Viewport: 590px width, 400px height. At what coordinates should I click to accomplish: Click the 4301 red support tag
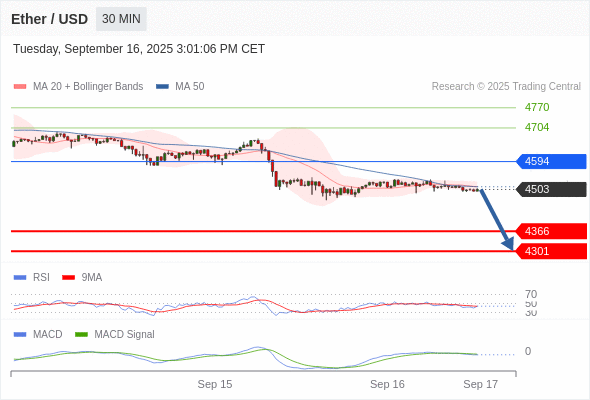click(551, 251)
